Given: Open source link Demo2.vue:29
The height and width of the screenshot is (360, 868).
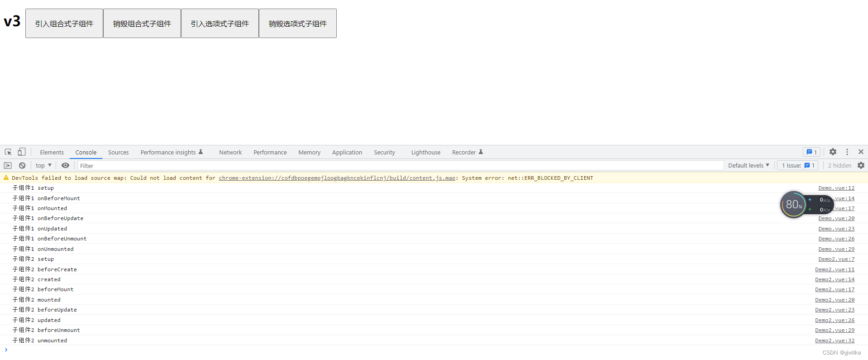Looking at the screenshot, I should tap(835, 330).
